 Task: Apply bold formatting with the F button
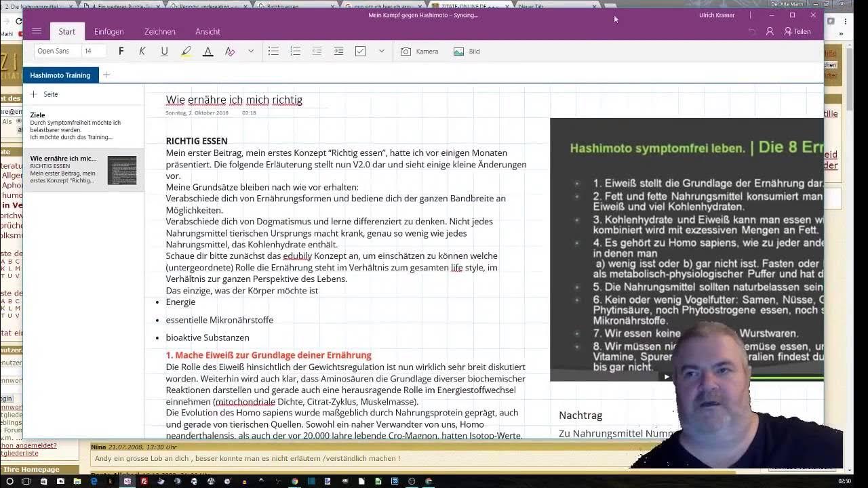click(x=121, y=51)
